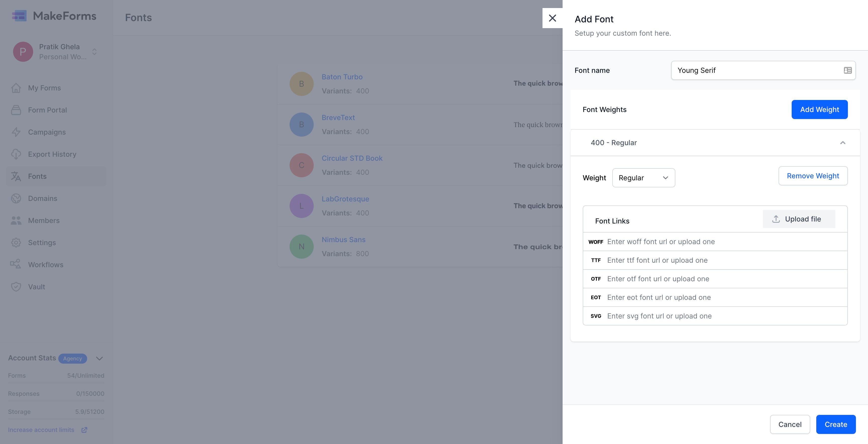Click the Fonts translate icon in sidebar

(16, 176)
